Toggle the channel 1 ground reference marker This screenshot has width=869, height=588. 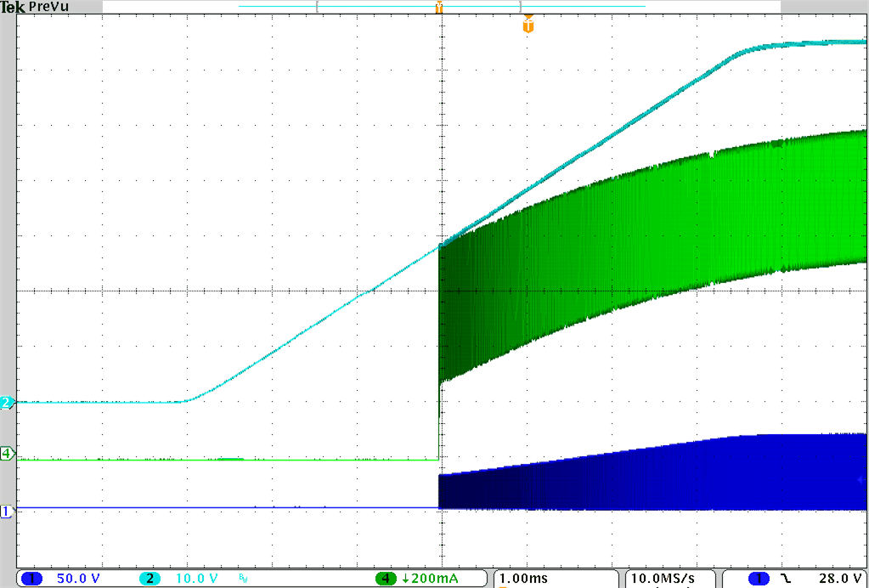coord(6,510)
